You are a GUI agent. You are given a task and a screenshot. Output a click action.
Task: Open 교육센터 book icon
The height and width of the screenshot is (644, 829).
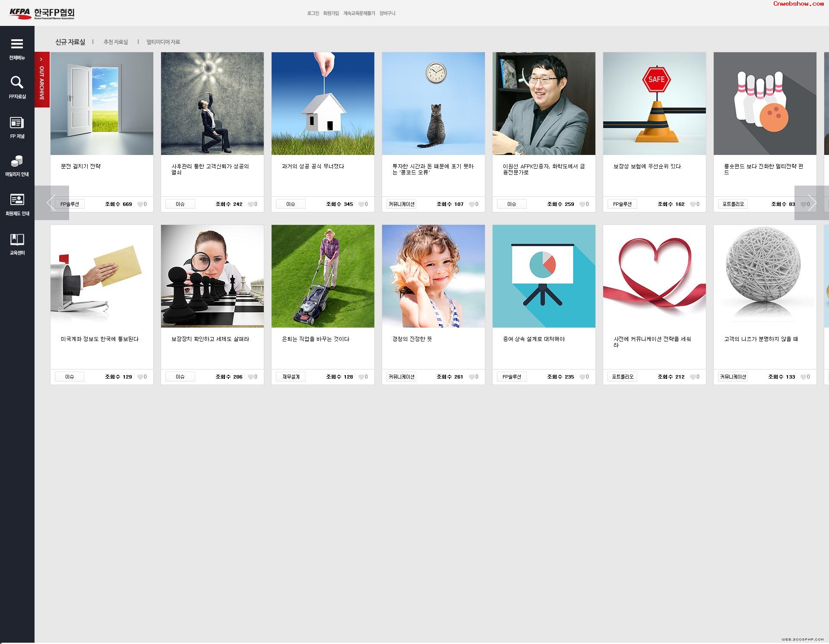point(17,239)
